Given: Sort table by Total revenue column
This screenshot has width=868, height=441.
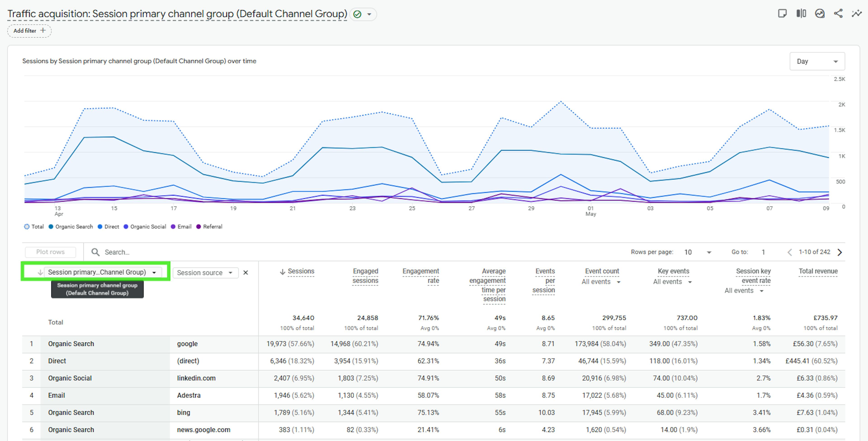Looking at the screenshot, I should click(818, 271).
